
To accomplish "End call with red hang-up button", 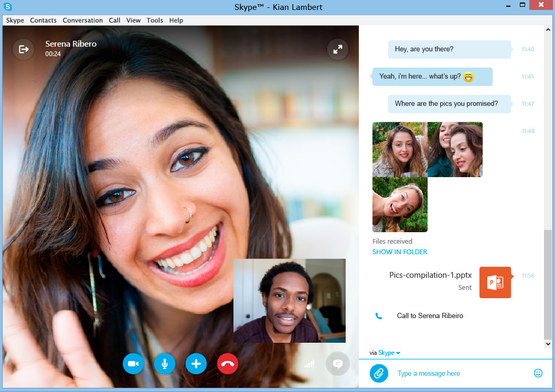I will coord(228,364).
